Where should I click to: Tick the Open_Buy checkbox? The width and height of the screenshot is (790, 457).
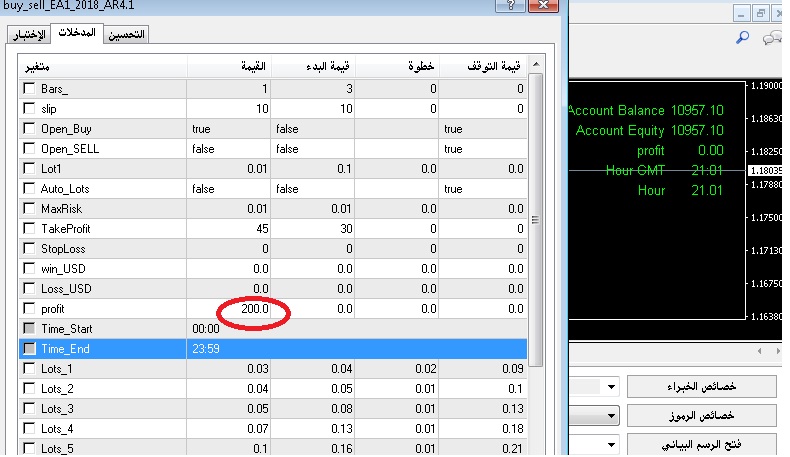pos(29,129)
